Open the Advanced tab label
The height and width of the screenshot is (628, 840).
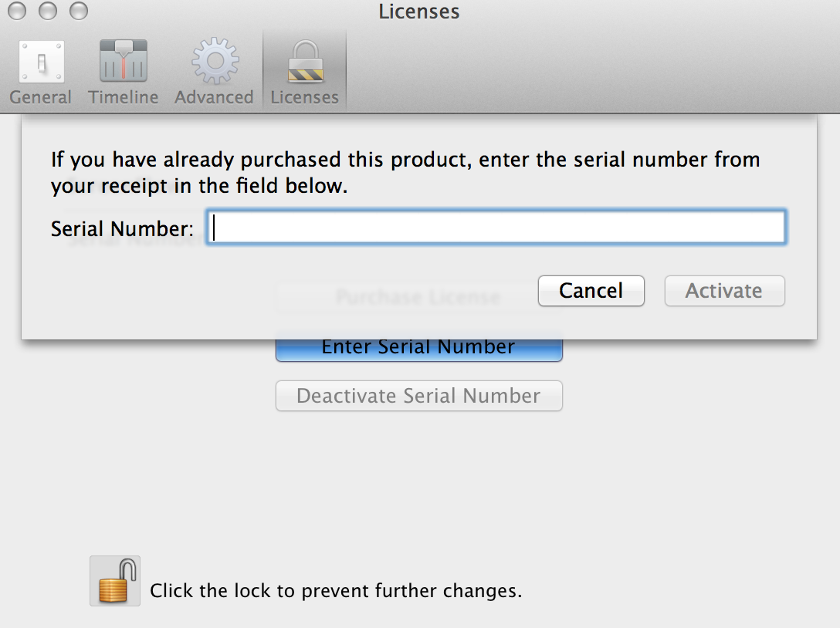pos(214,97)
